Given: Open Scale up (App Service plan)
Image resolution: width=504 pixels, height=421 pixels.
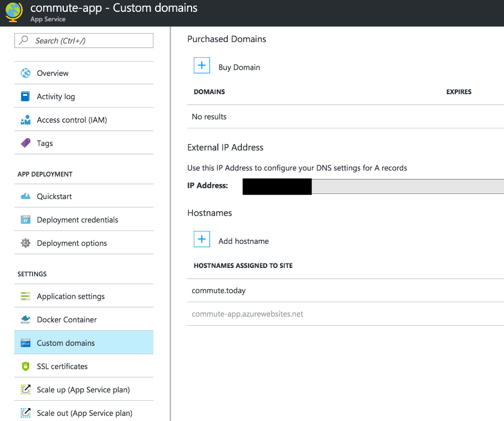Looking at the screenshot, I should tap(83, 390).
